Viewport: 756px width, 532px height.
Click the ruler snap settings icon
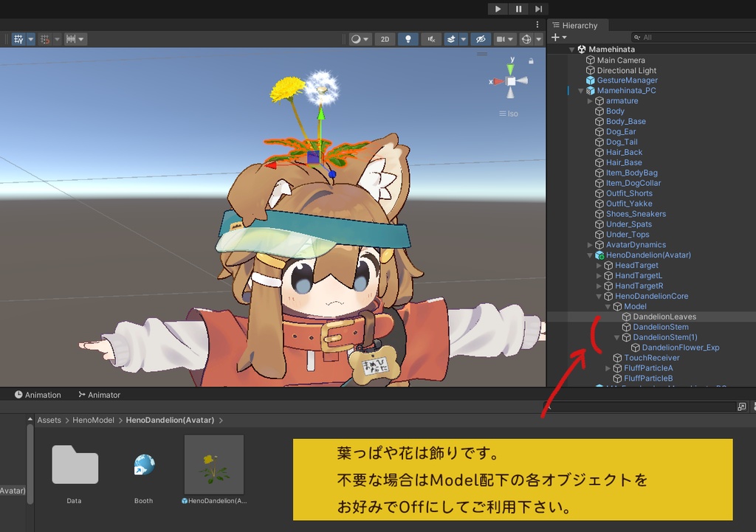71,39
